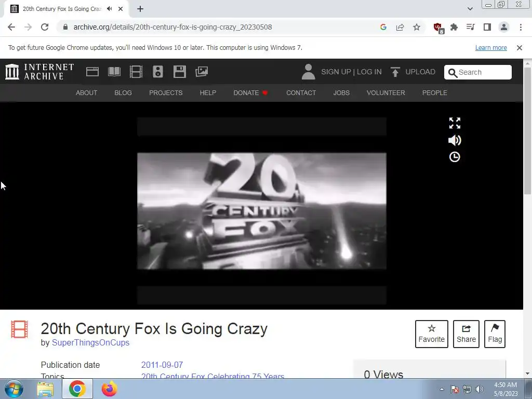This screenshot has height=399, width=532.
Task: Open the Chrome three-dot menu
Action: pos(521,27)
